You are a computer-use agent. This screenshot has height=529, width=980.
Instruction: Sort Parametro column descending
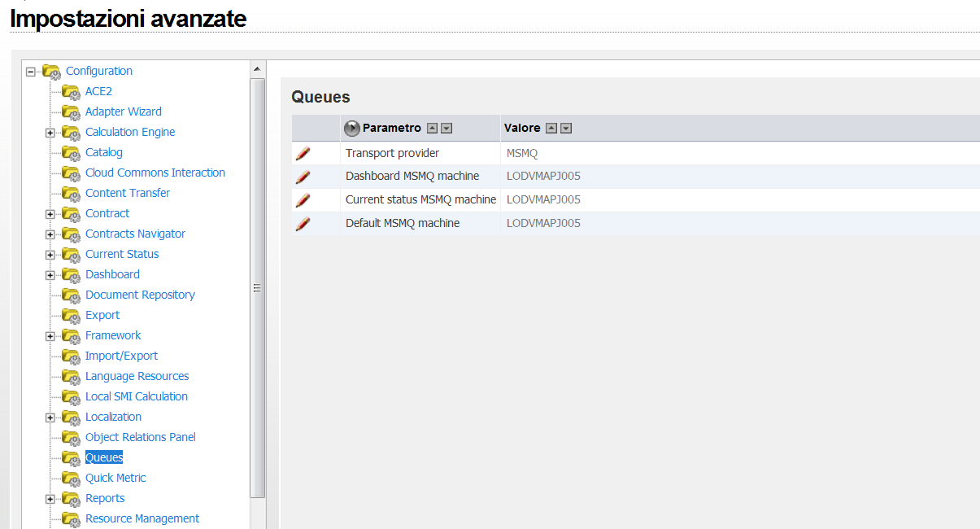(446, 129)
